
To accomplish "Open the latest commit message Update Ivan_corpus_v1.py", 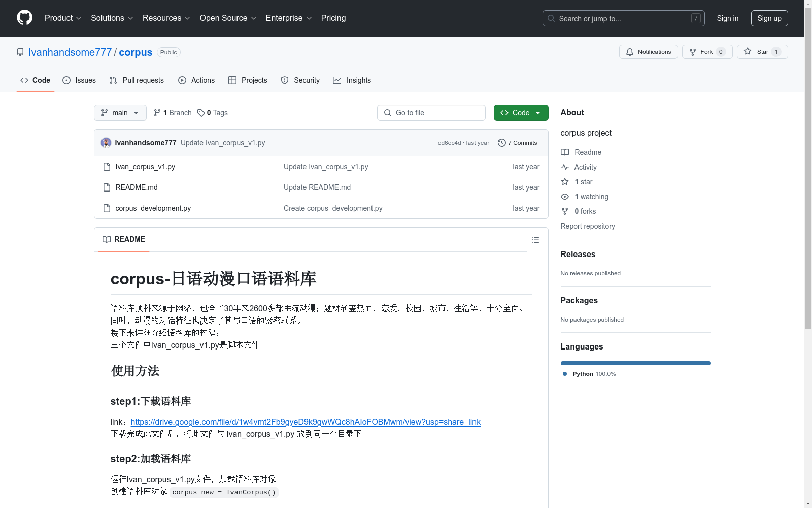I will [223, 143].
